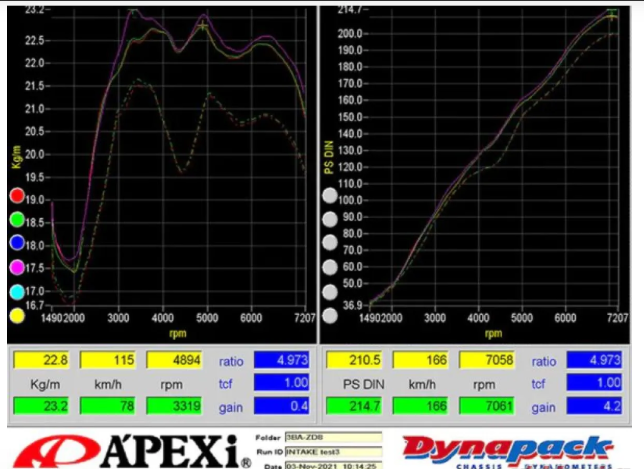The height and width of the screenshot is (469, 644).
Task: Click the first grey circle beside the power graph
Action: 330,195
